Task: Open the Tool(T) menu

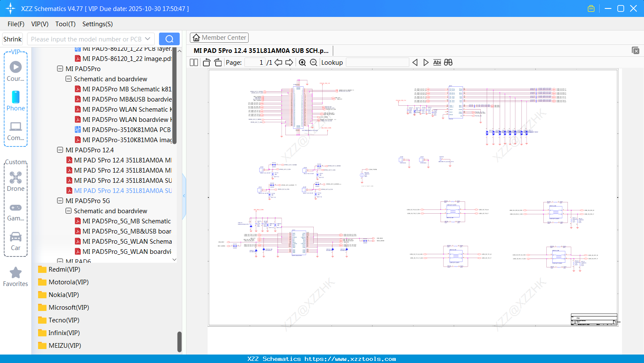Action: 65,24
